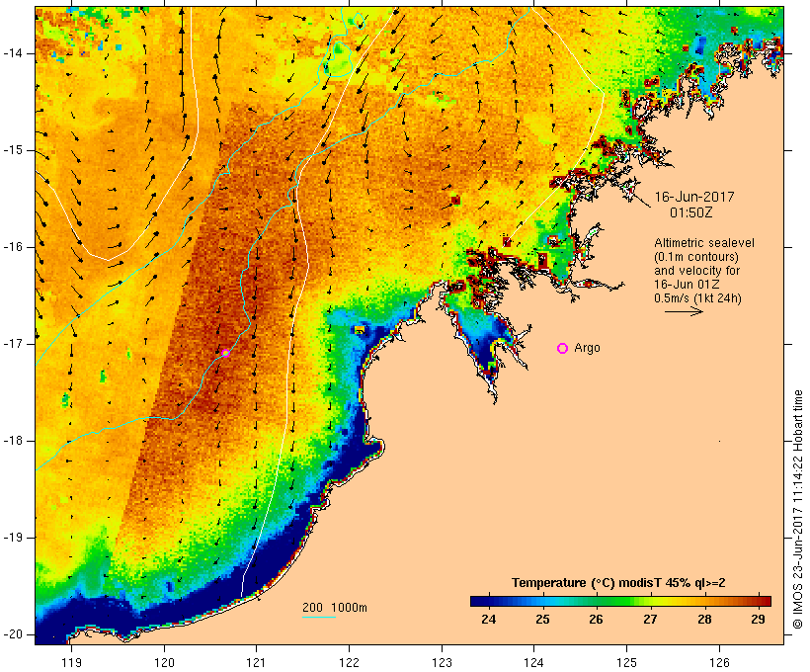Click the 'Argo' legend label
The image size is (810, 672).
point(588,349)
